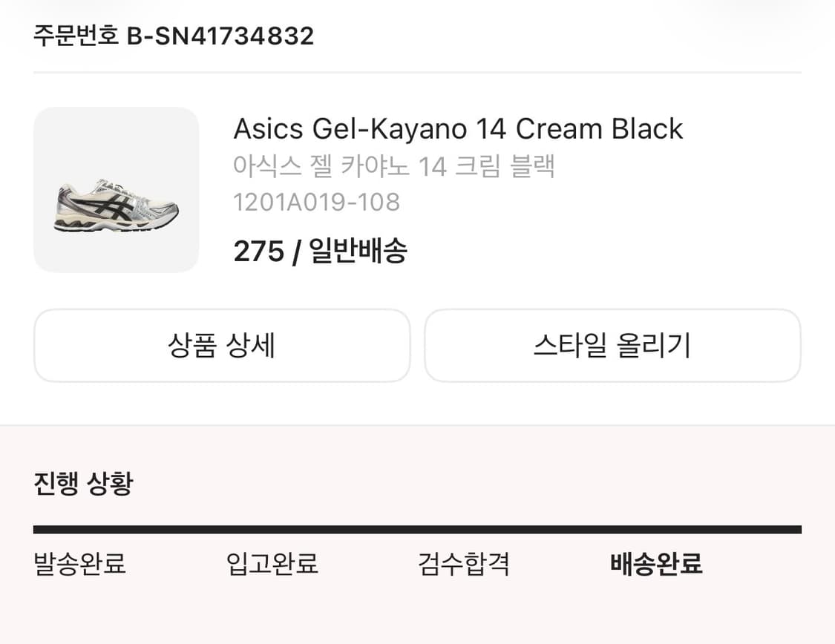Click the product name Asics Gel-Kayano 14
This screenshot has width=835, height=644.
point(458,129)
